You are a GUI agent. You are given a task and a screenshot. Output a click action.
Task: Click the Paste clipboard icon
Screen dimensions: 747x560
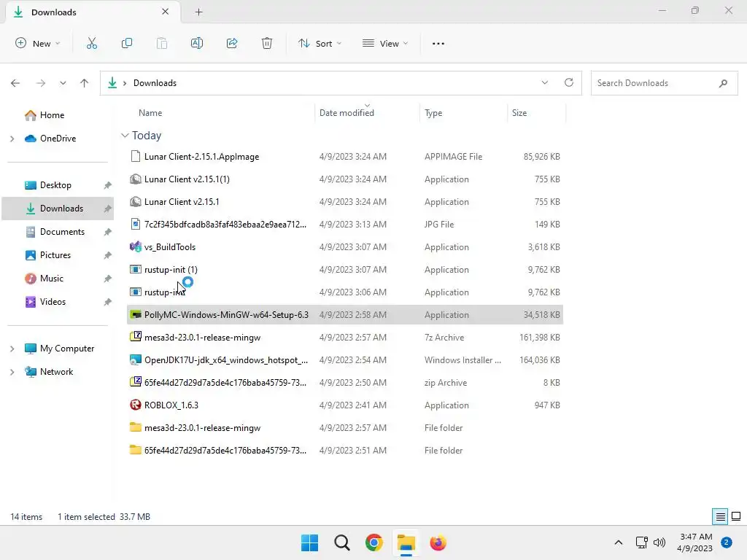point(162,43)
